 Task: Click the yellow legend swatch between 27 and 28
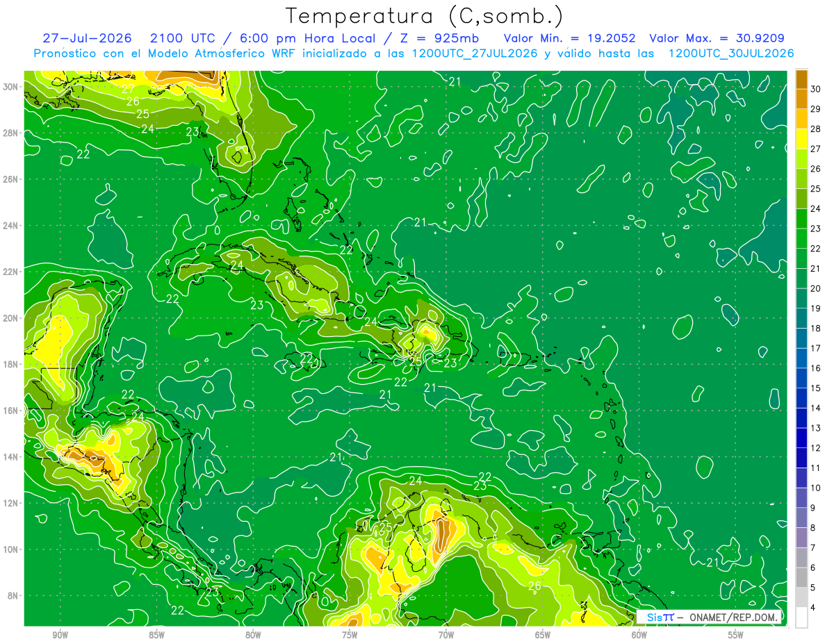click(801, 139)
